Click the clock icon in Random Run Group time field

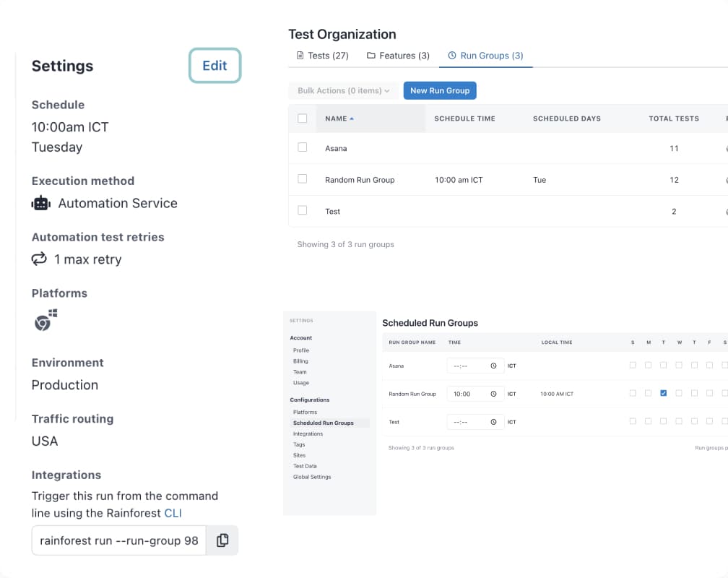click(493, 394)
